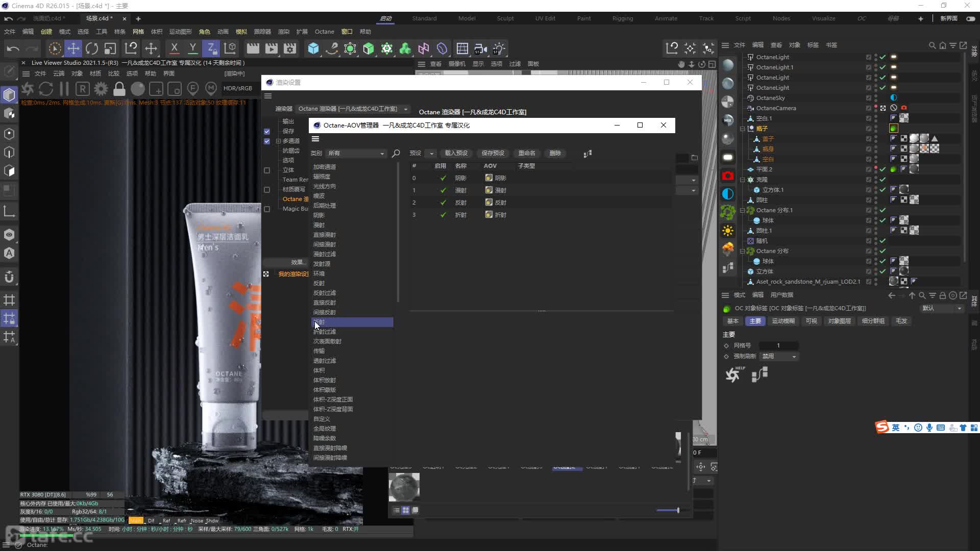
Task: Click the Live Viewer render region R icon
Action: (82, 89)
